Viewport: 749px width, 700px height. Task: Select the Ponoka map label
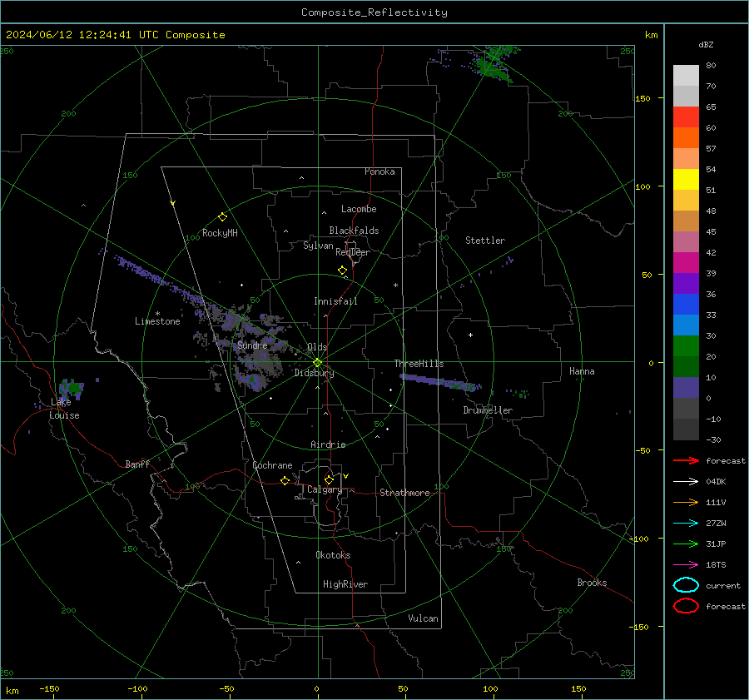point(379,171)
